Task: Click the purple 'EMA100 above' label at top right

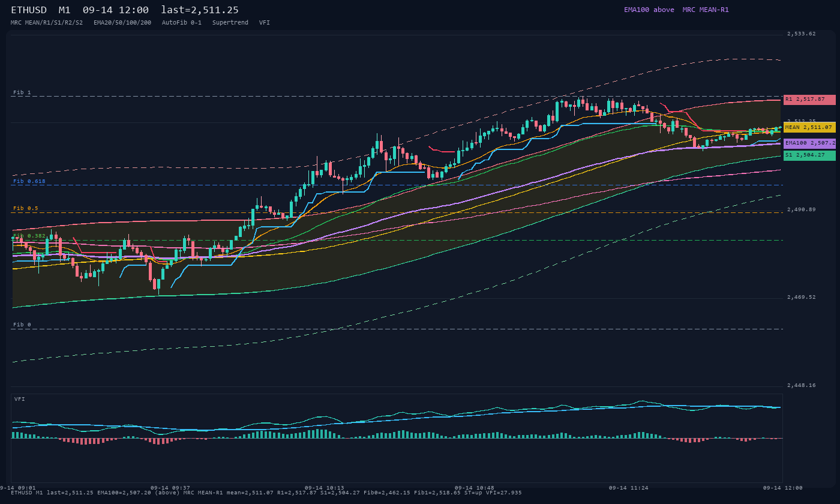Action: [x=649, y=10]
